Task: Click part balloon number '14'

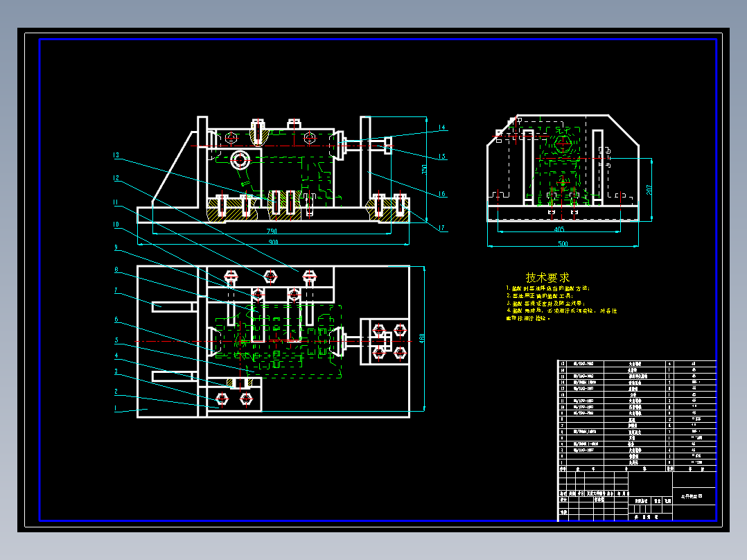Action: pyautogui.click(x=441, y=128)
